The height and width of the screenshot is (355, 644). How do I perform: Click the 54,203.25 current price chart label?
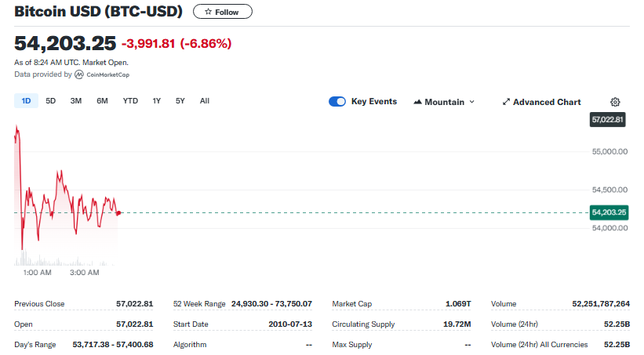609,212
